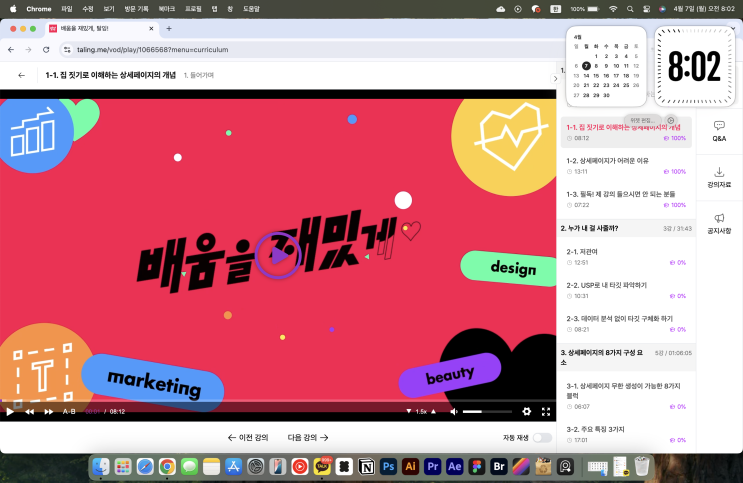This screenshot has width=743, height=483.
Task: Mute the video with speaker icon
Action: coord(454,411)
